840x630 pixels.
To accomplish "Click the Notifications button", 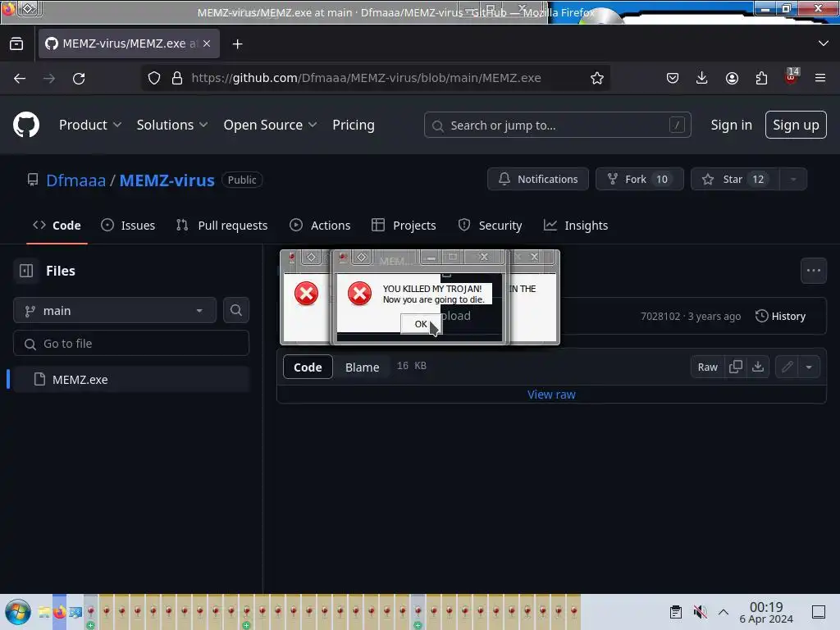I will [538, 180].
